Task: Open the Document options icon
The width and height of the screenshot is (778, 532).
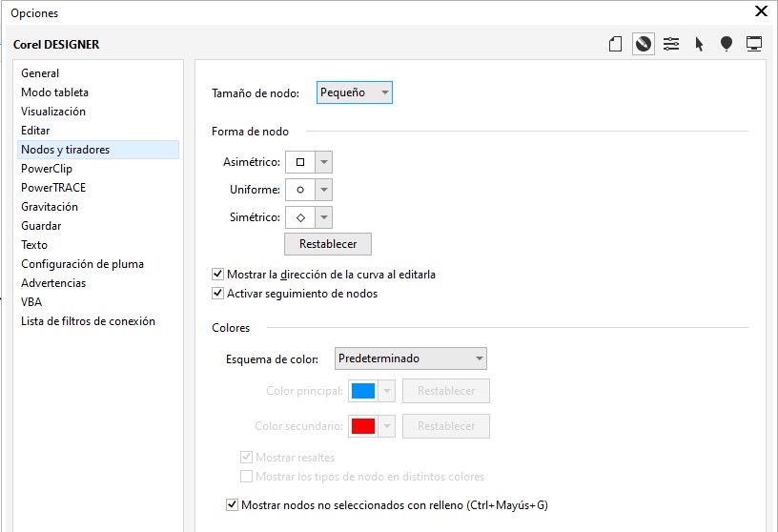Action: [x=615, y=44]
